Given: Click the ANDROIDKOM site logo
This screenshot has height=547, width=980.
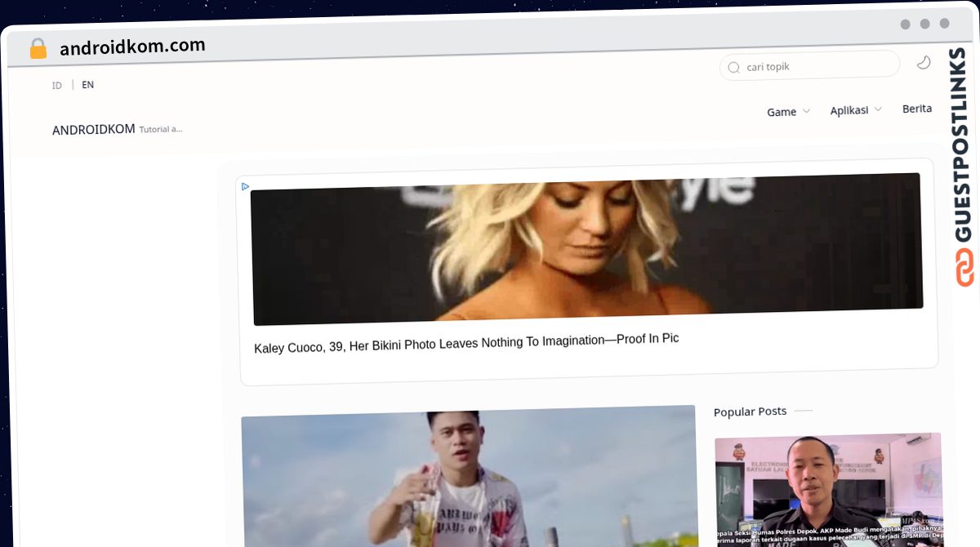Looking at the screenshot, I should [x=93, y=130].
